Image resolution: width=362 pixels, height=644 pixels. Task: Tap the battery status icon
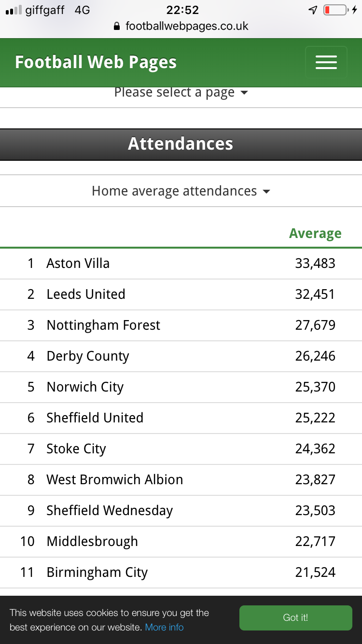click(336, 10)
